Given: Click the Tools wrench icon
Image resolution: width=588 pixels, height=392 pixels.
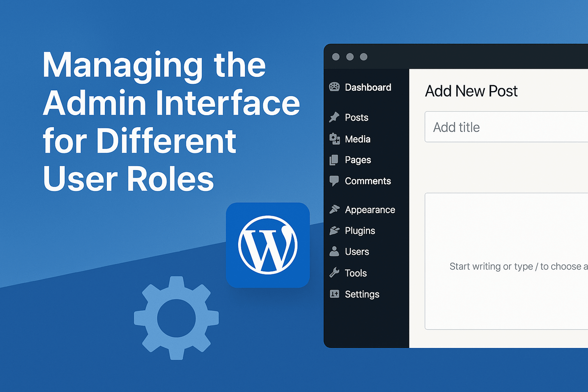Looking at the screenshot, I should (335, 273).
